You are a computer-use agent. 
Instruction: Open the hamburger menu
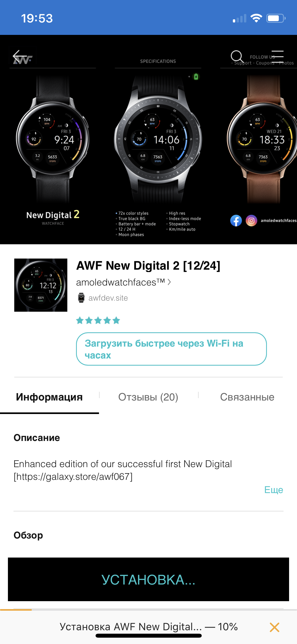277,56
